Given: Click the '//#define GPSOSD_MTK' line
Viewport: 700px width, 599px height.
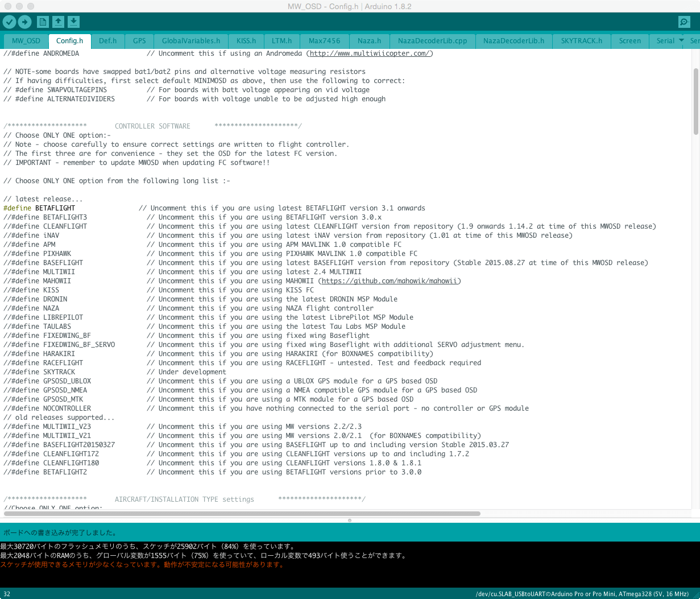Looking at the screenshot, I should click(x=208, y=399).
